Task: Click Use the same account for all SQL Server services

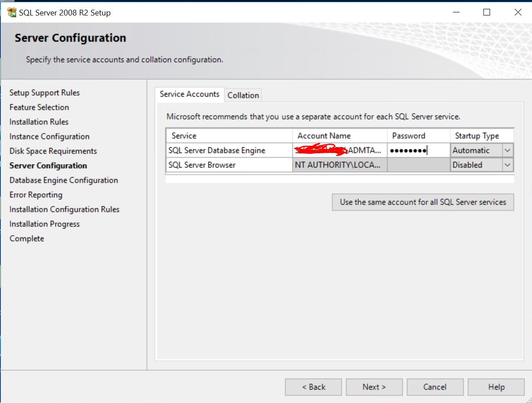Action: [x=423, y=202]
